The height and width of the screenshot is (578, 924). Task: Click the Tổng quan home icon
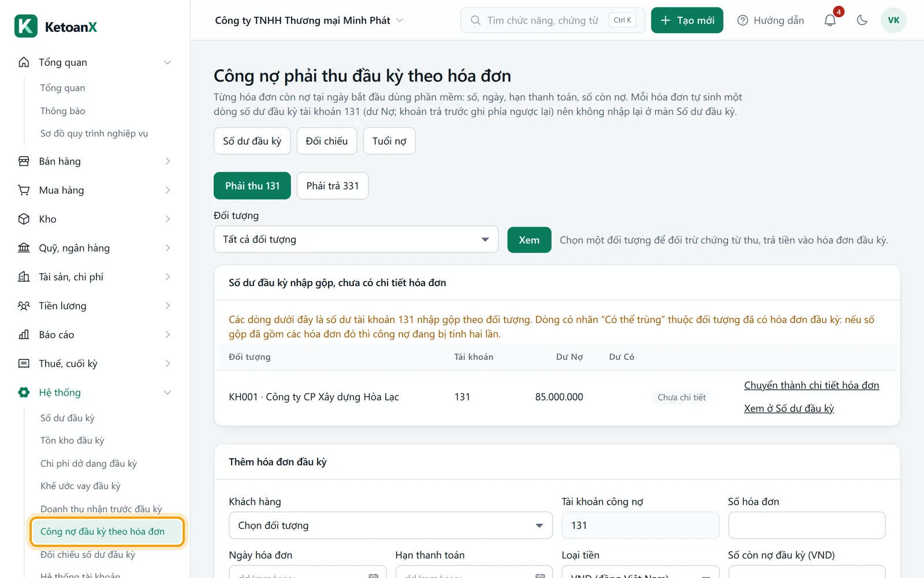coord(24,62)
